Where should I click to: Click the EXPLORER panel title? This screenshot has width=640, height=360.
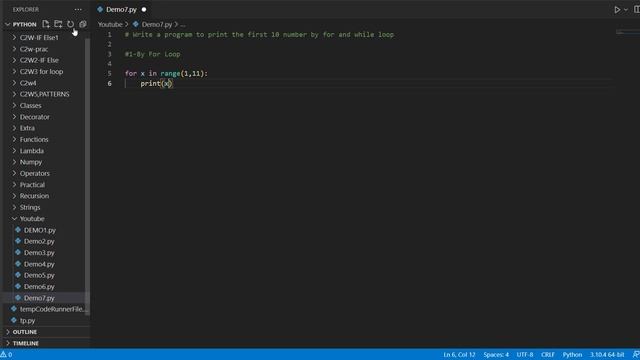point(25,9)
